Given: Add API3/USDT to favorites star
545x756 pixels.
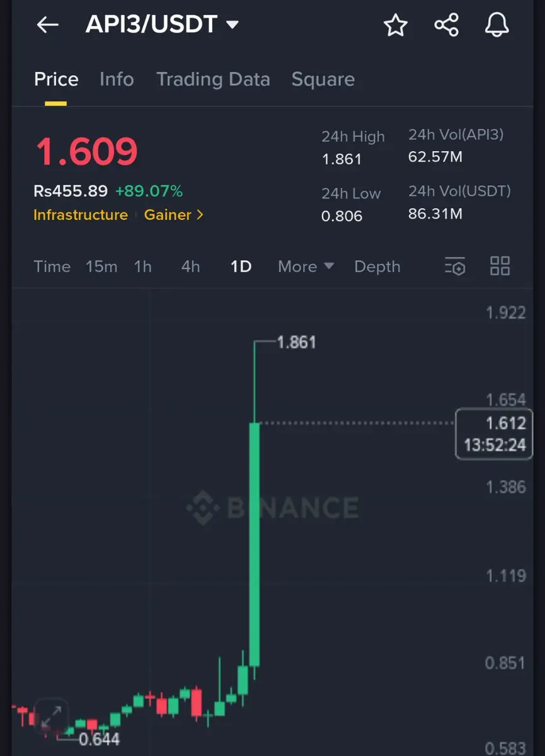Looking at the screenshot, I should [396, 25].
